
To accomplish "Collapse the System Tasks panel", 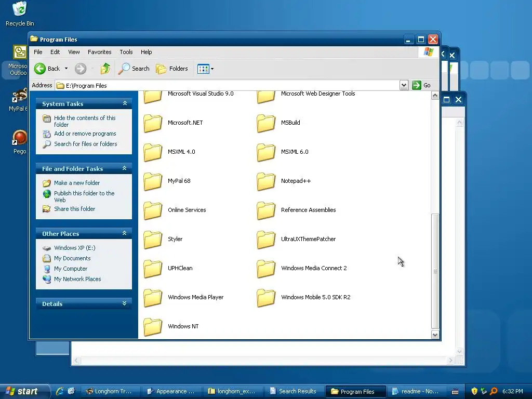I will click(125, 103).
